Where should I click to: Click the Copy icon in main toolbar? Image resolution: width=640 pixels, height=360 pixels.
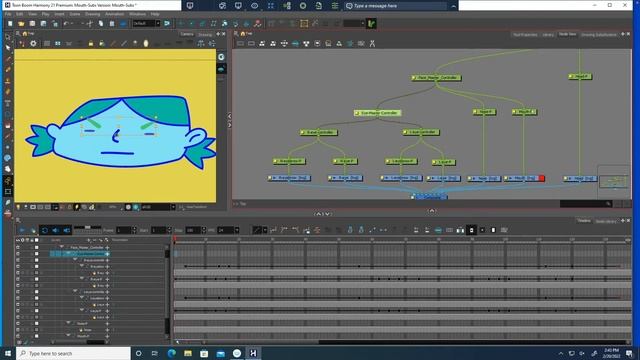click(100, 24)
